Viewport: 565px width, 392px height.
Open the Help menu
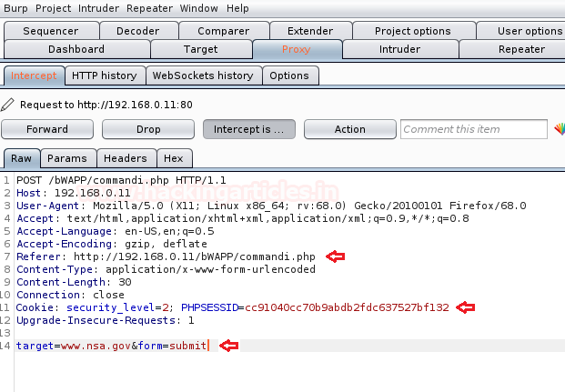coord(237,8)
